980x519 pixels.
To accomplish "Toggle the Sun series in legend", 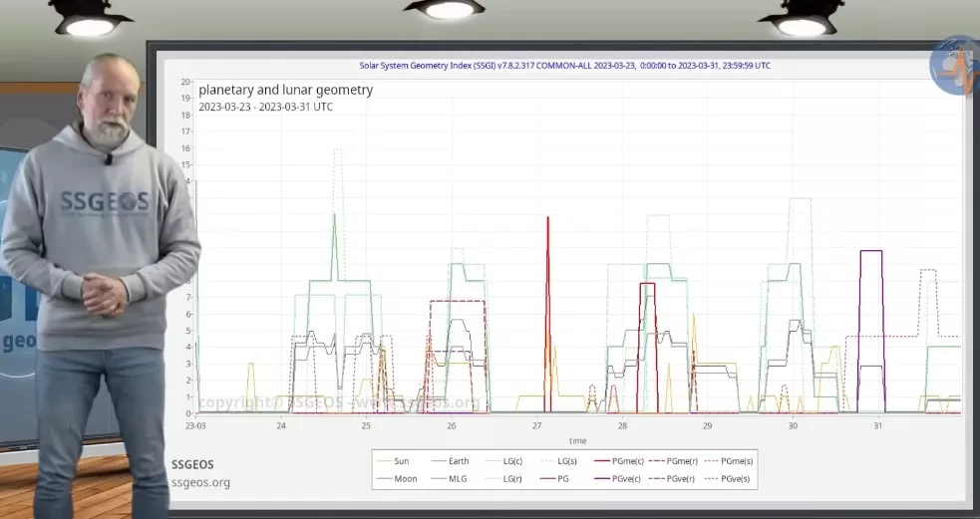I will (x=401, y=461).
